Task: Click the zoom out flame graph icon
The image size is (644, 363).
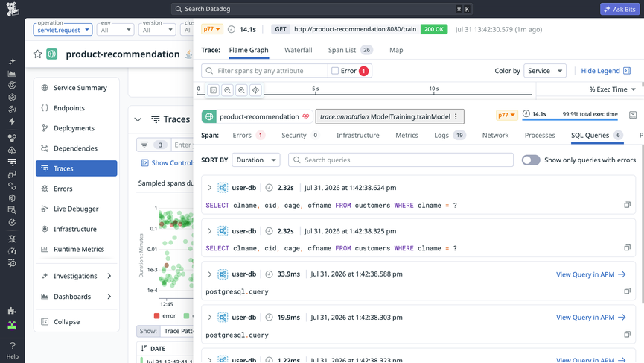Action: tap(228, 90)
